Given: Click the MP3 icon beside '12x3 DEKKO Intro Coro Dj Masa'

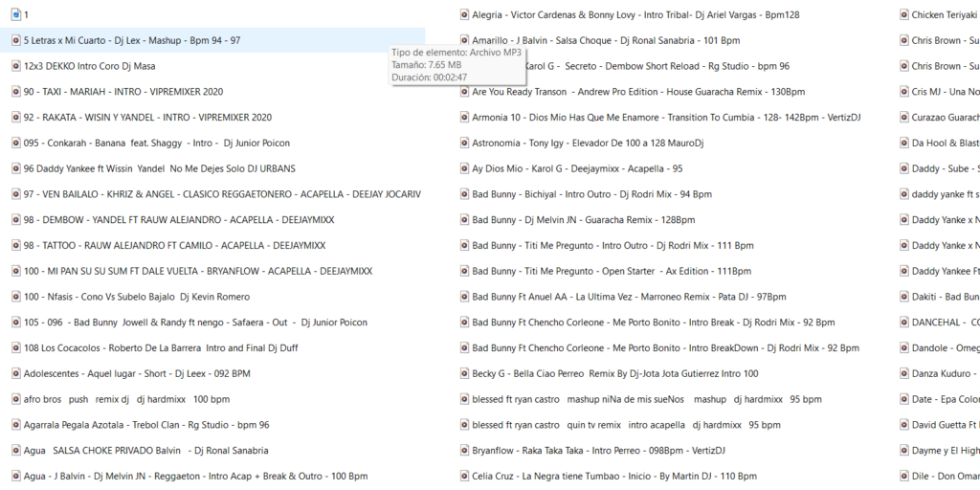Looking at the screenshot, I should pos(15,66).
